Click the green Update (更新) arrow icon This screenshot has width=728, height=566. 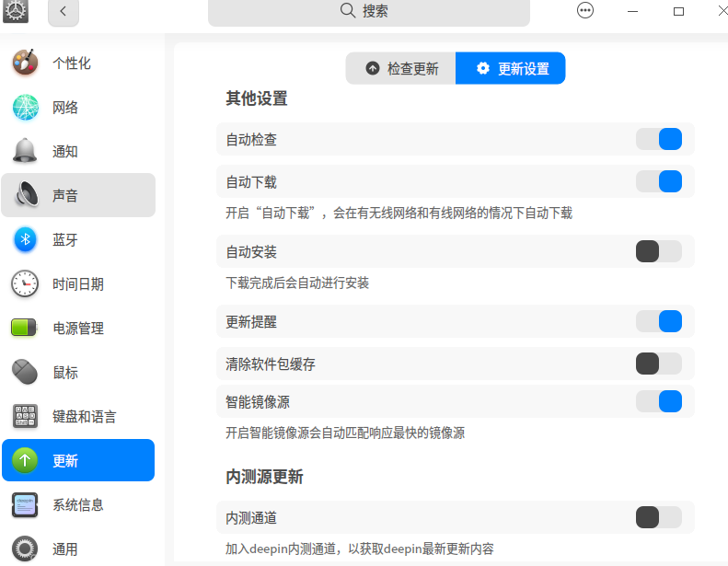pos(25,460)
